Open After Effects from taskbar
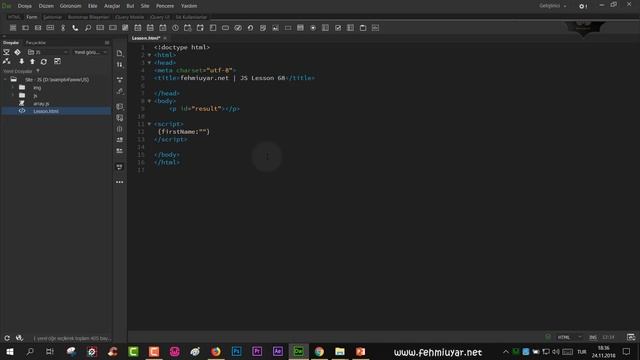640x360 pixels. click(x=278, y=351)
